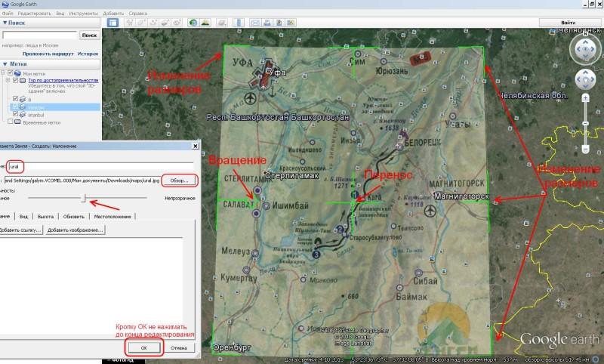Click the transparency slider handle
The height and width of the screenshot is (364, 604).
click(84, 198)
